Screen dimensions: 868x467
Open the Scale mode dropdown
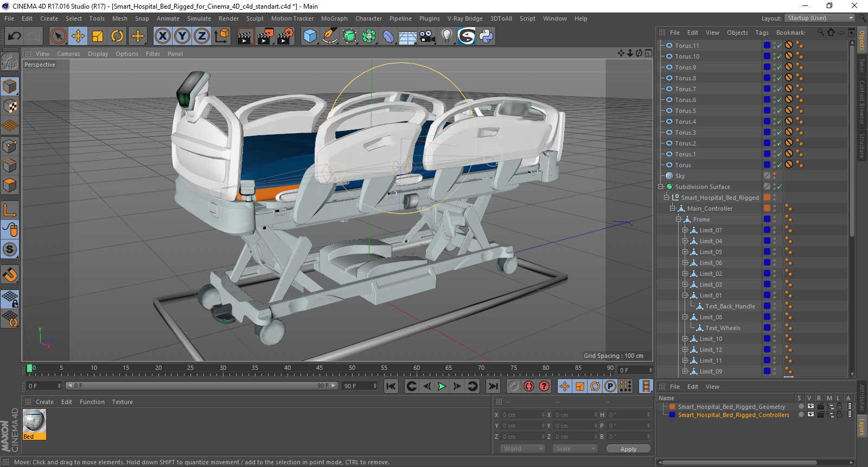coord(575,449)
